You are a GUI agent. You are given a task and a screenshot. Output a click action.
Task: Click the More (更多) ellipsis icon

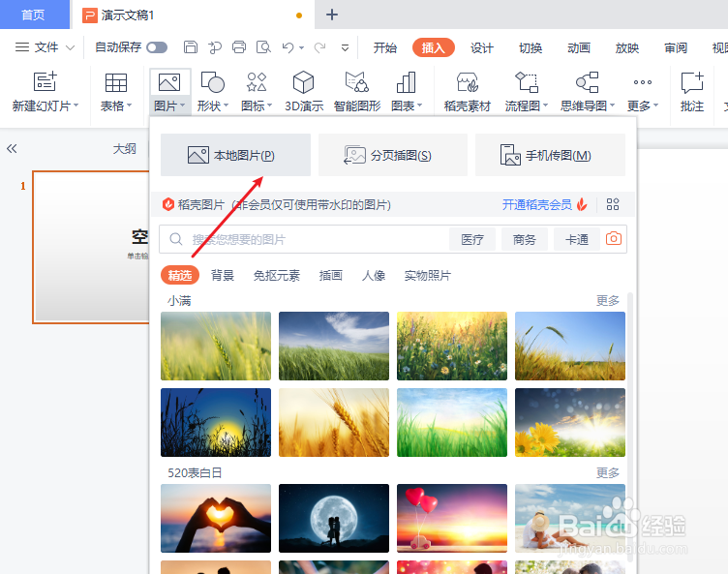pyautogui.click(x=643, y=82)
